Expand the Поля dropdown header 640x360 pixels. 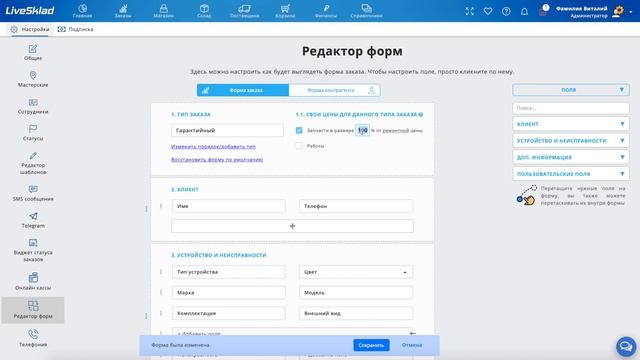tap(571, 90)
